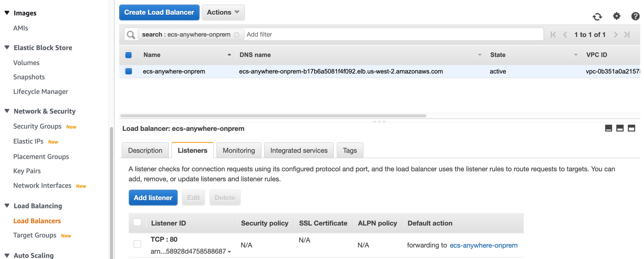Uncheck the ecs-anywhere-onprem row checkbox
The image size is (644, 259).
pyautogui.click(x=128, y=71)
